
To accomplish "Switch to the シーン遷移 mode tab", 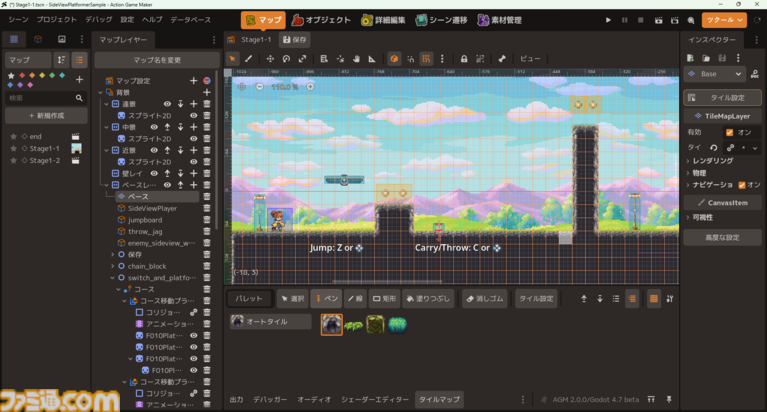I will coord(441,20).
